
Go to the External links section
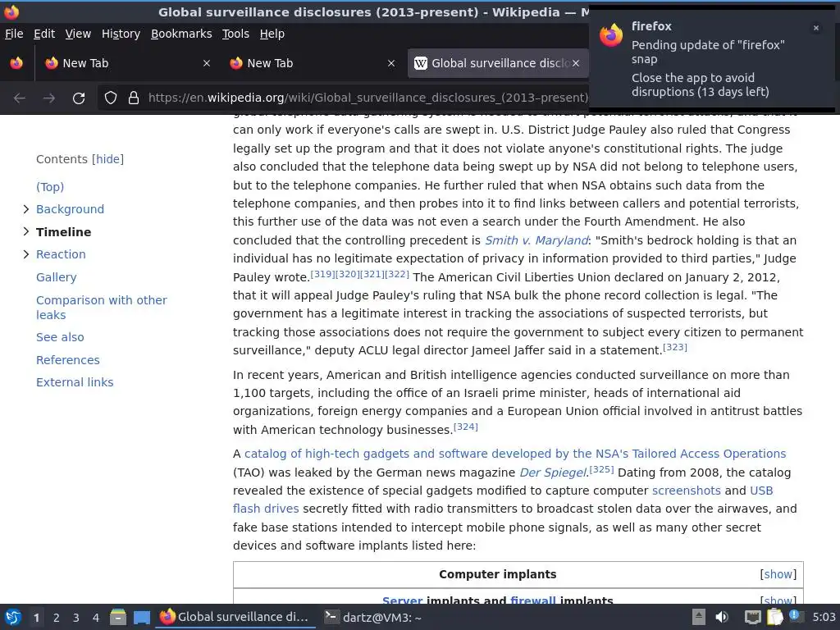click(x=75, y=382)
